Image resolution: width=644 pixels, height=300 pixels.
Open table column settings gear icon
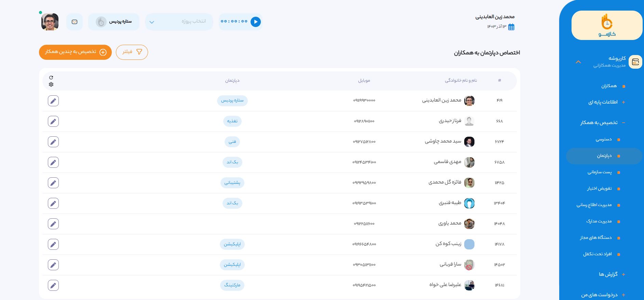tap(51, 84)
